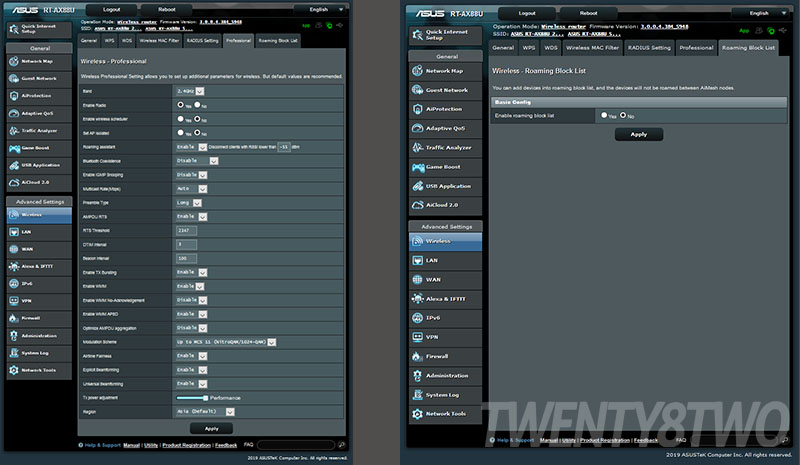
Task: Click the FAQ search field in the left panel
Action: tap(296, 445)
